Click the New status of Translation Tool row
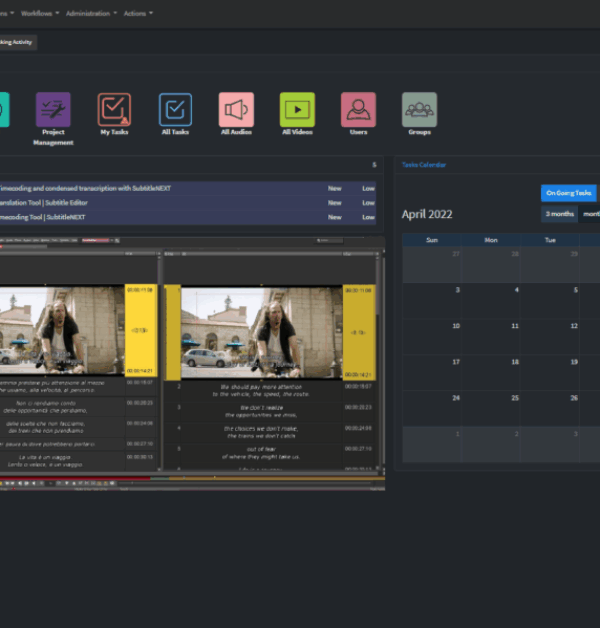The width and height of the screenshot is (600, 628). click(335, 203)
